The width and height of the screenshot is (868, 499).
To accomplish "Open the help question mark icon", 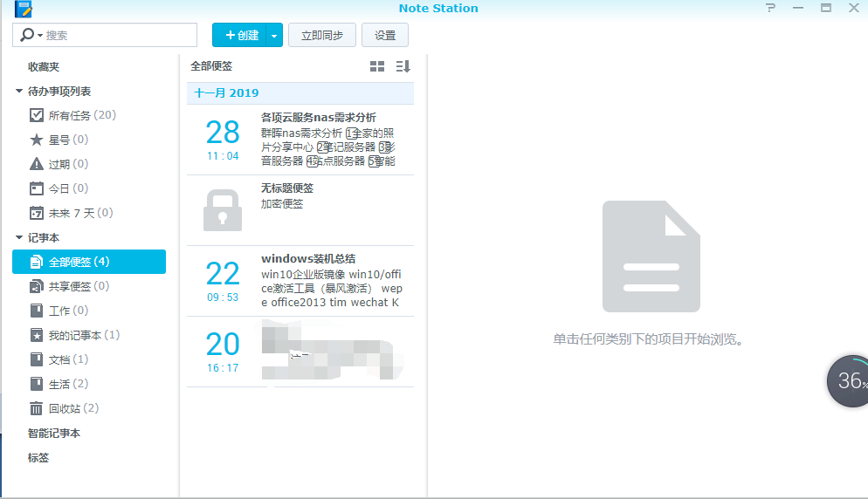I will tap(770, 8).
